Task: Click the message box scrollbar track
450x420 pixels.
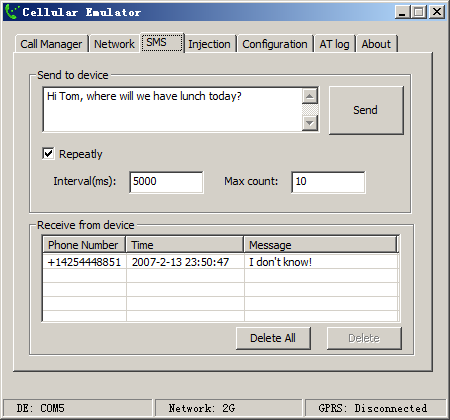Action: (x=310, y=110)
